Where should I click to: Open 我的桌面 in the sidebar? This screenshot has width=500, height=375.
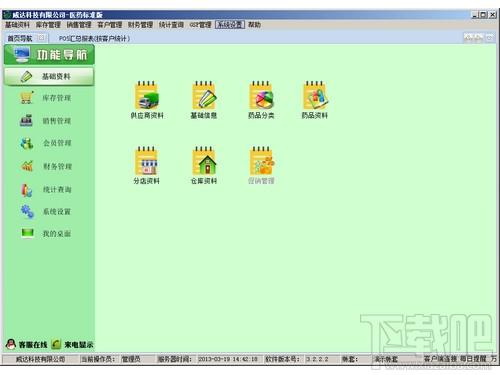46,233
